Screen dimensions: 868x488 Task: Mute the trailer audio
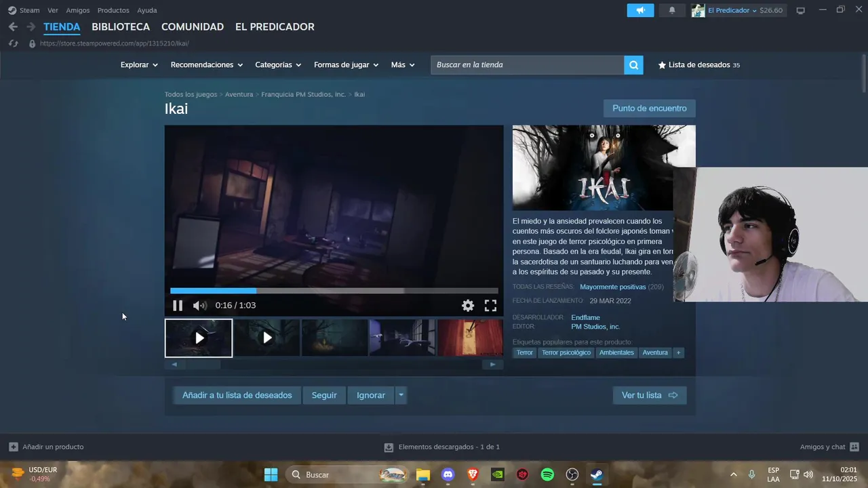[x=199, y=306]
